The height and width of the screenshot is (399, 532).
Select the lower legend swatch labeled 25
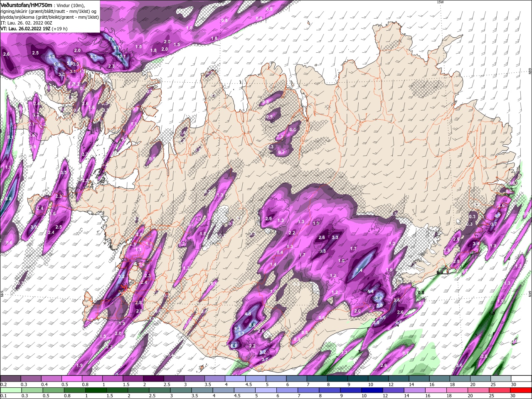click(500, 390)
